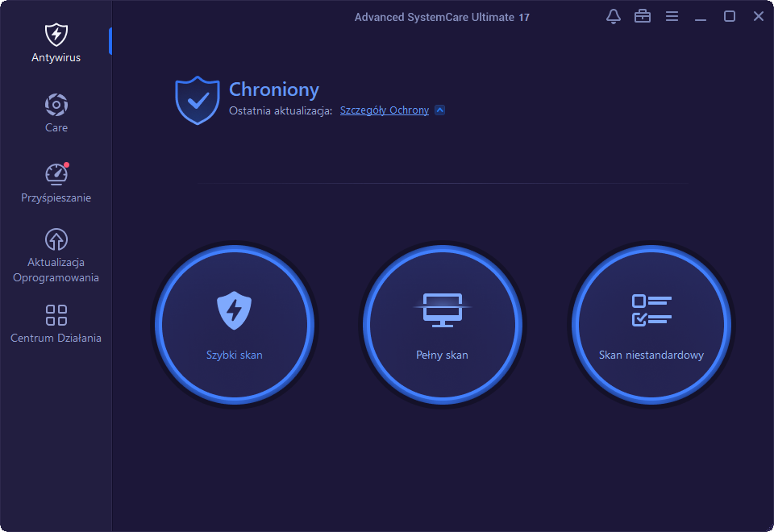Click the Chroniony status heading
Screen dimensions: 774x532
(274, 89)
